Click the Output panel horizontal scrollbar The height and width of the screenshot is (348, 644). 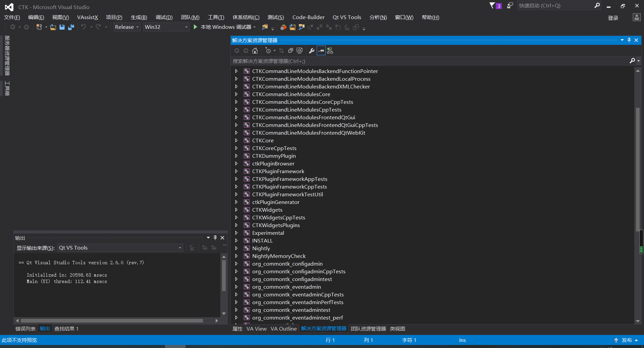pos(116,321)
